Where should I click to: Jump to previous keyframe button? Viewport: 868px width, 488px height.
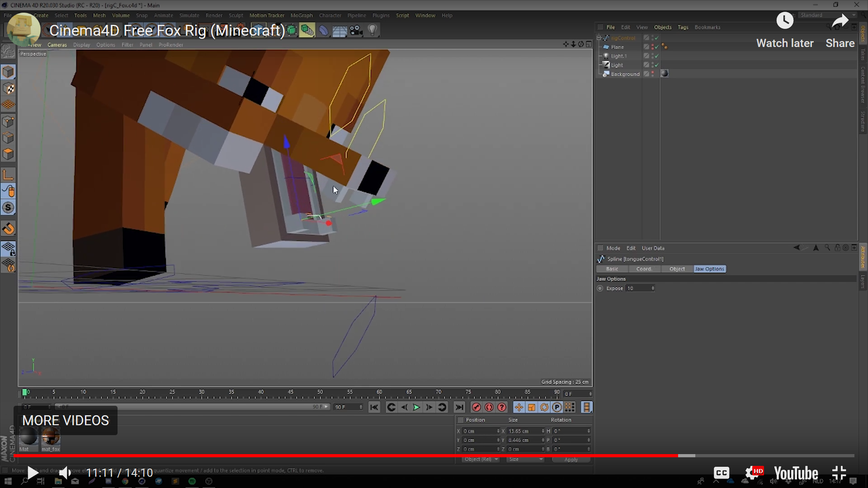tap(392, 408)
